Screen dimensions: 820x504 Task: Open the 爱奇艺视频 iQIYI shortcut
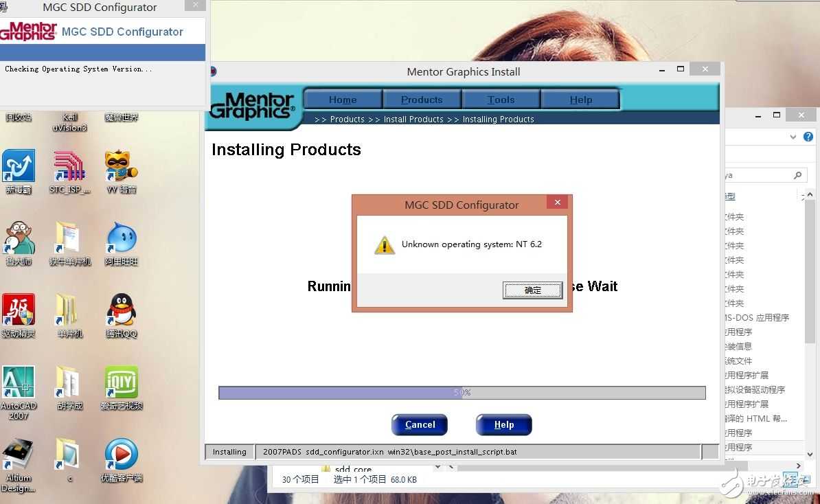click(122, 387)
